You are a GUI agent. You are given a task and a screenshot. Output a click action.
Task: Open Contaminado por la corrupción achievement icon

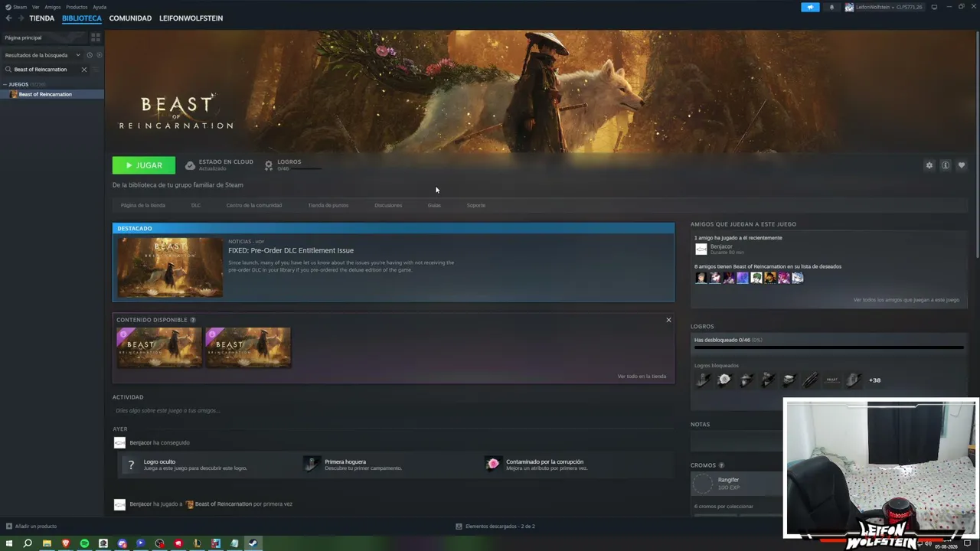[493, 464]
